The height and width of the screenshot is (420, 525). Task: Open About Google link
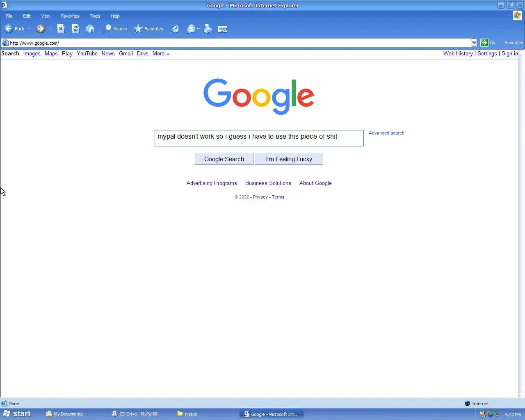point(315,183)
